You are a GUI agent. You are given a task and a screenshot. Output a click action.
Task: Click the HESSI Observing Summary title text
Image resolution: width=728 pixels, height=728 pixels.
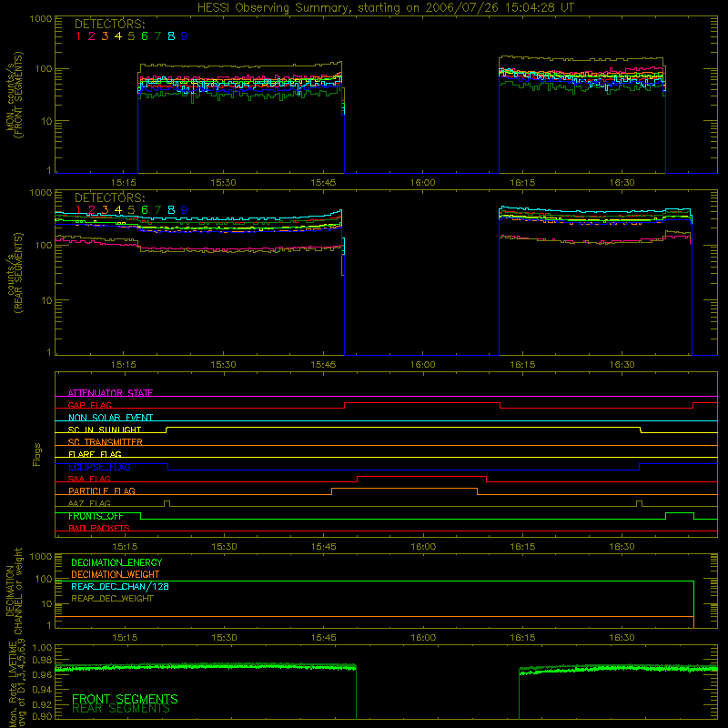[385, 8]
